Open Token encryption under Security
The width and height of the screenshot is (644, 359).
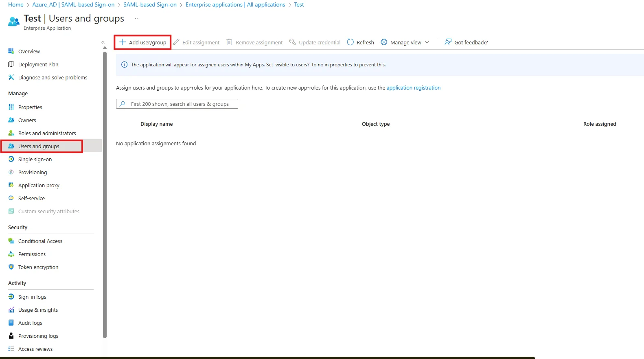(x=38, y=267)
